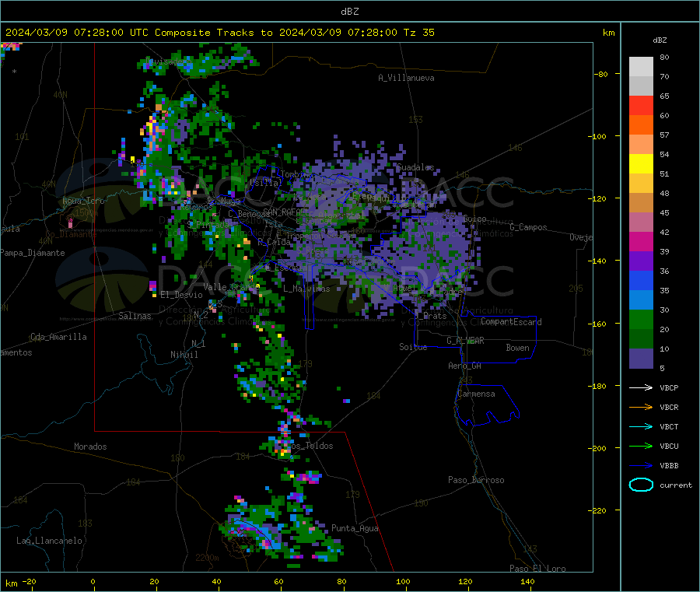700x592 pixels.
Task: Click the Punta_Agua place label
Action: click(355, 528)
